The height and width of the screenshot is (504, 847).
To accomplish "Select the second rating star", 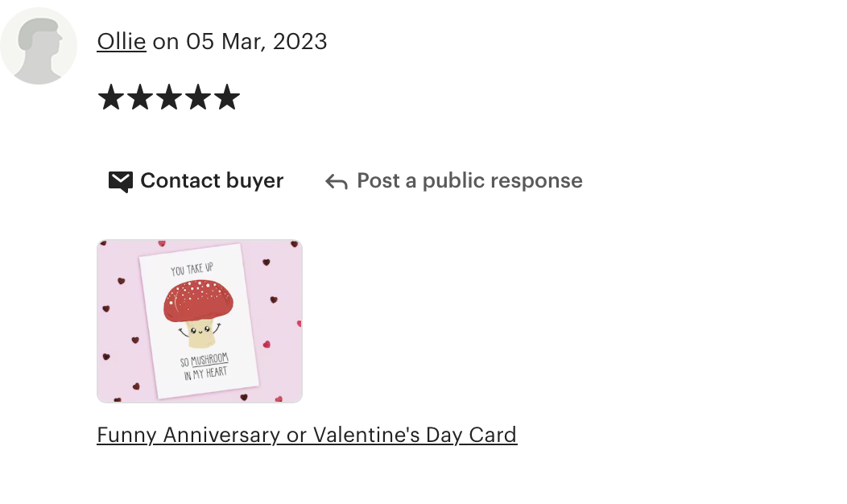I will (x=140, y=97).
